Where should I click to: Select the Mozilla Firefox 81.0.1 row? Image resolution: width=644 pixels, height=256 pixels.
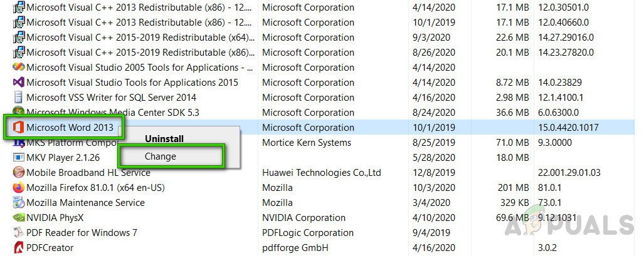[x=95, y=188]
